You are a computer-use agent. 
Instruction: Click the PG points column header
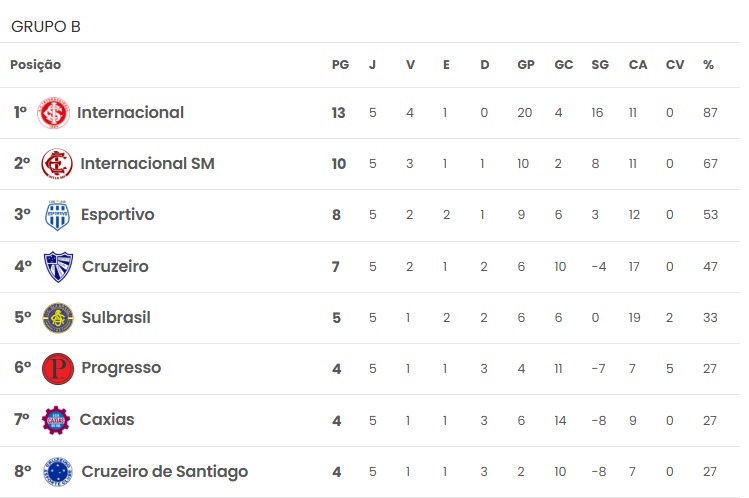coord(341,65)
